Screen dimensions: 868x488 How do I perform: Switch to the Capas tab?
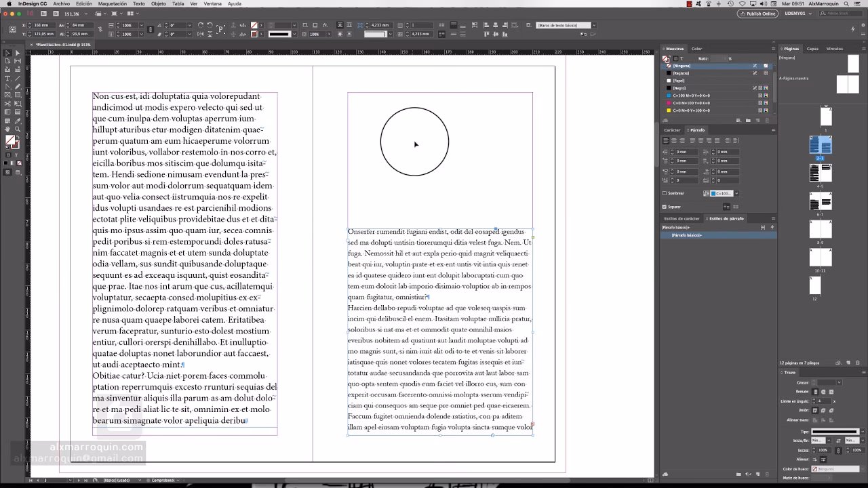(x=812, y=48)
